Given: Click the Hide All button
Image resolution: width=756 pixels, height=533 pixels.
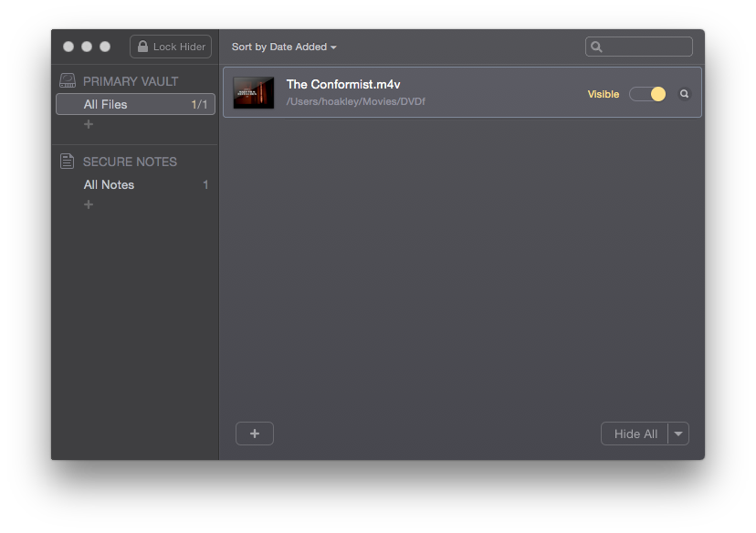Looking at the screenshot, I should pos(635,434).
